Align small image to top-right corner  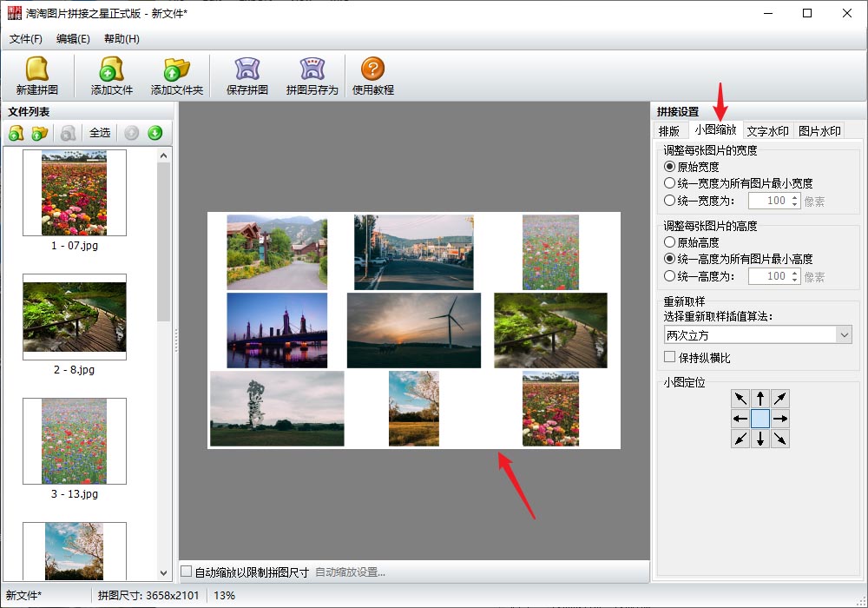pyautogui.click(x=780, y=399)
